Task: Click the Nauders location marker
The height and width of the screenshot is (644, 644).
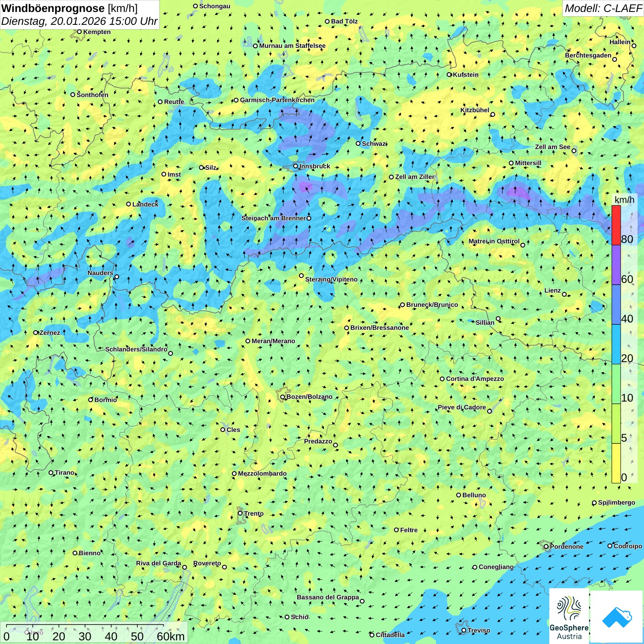Action: click(117, 277)
